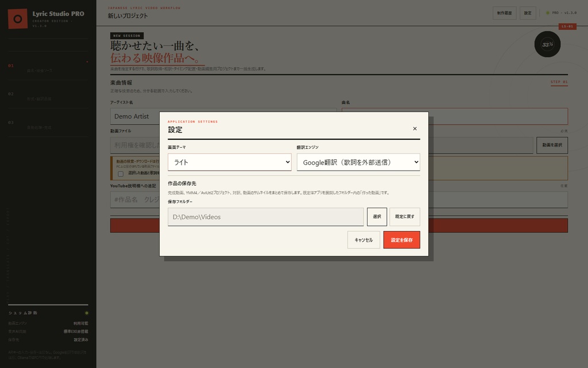Open the 翻訳エンジン dropdown showing Google翻訳
The width and height of the screenshot is (588, 368).
(x=358, y=162)
